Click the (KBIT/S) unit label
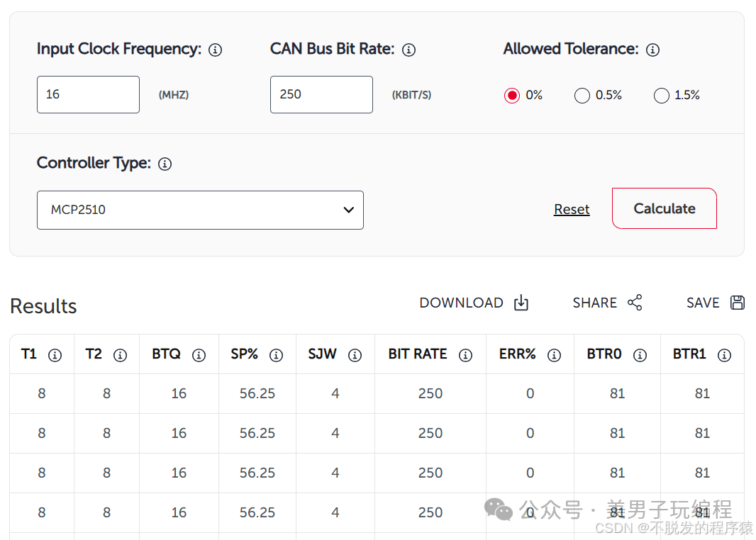The width and height of the screenshot is (756, 540). tap(412, 95)
